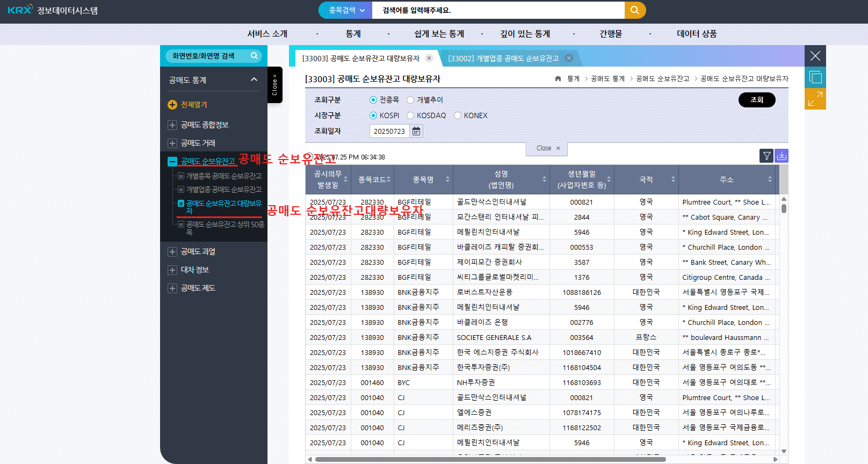Click the orange fullscreen expand icon
868x464 pixels.
click(x=815, y=99)
